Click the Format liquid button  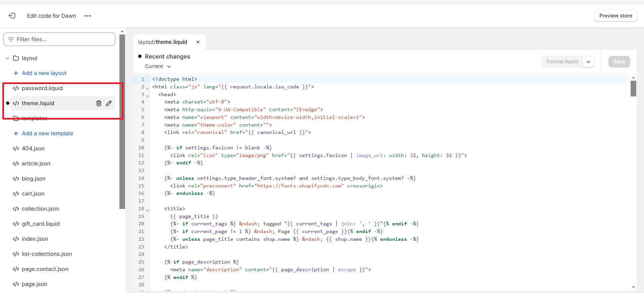tap(562, 62)
